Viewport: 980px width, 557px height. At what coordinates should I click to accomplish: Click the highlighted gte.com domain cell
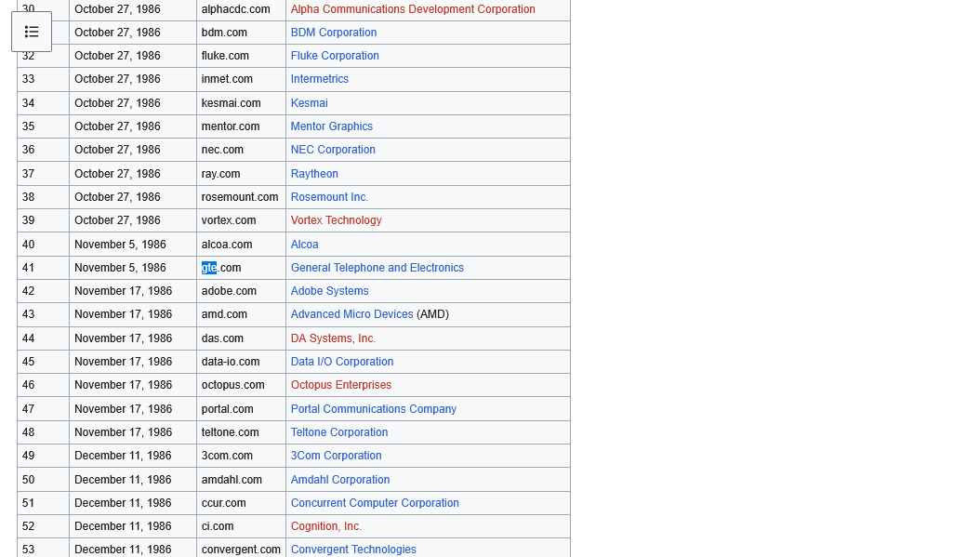tap(241, 268)
